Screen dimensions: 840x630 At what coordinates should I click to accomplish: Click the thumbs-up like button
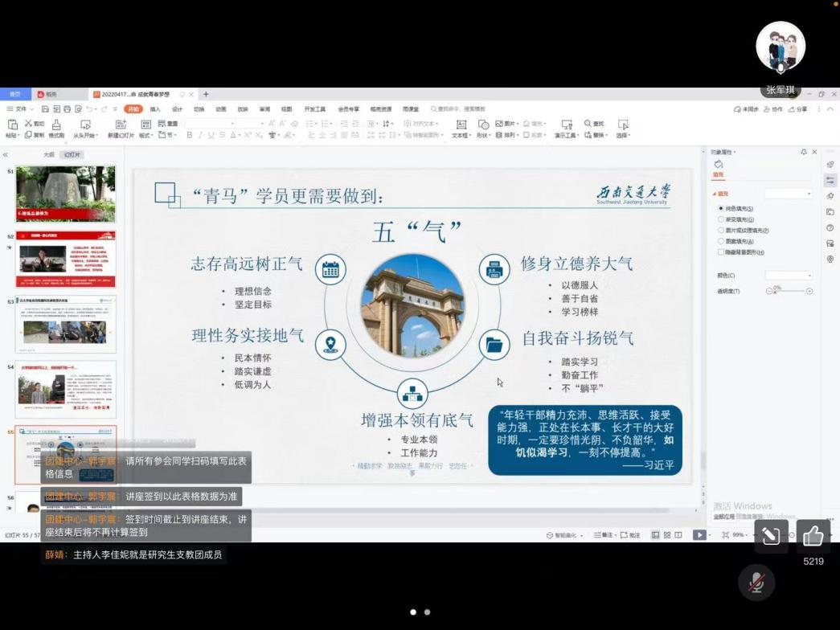click(x=813, y=536)
